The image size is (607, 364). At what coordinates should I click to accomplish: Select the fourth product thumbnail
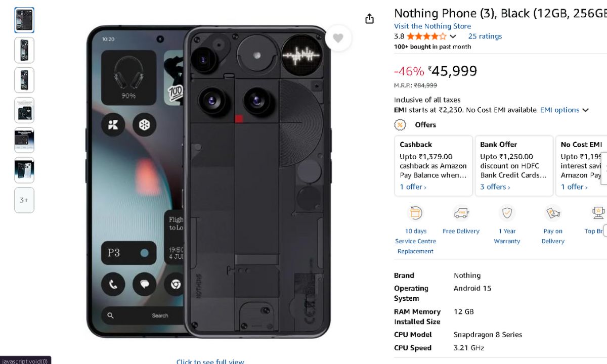pyautogui.click(x=24, y=110)
